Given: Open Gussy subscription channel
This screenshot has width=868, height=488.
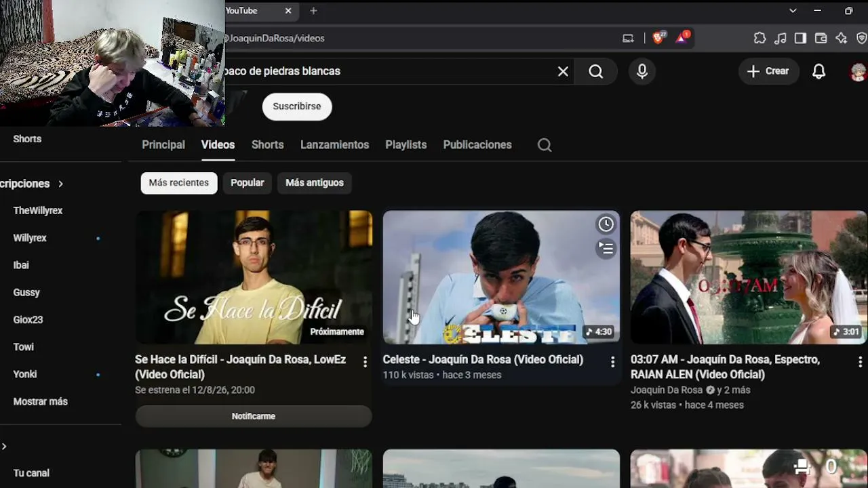Looking at the screenshot, I should [x=26, y=292].
